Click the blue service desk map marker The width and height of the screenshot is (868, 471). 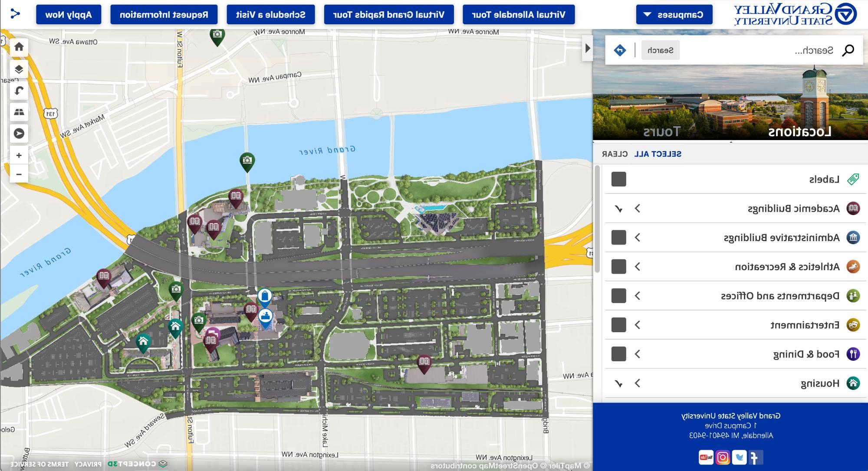coord(265,318)
